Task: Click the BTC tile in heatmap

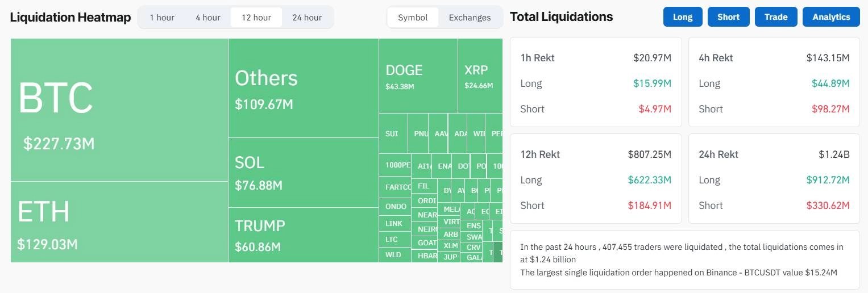Action: click(119, 110)
